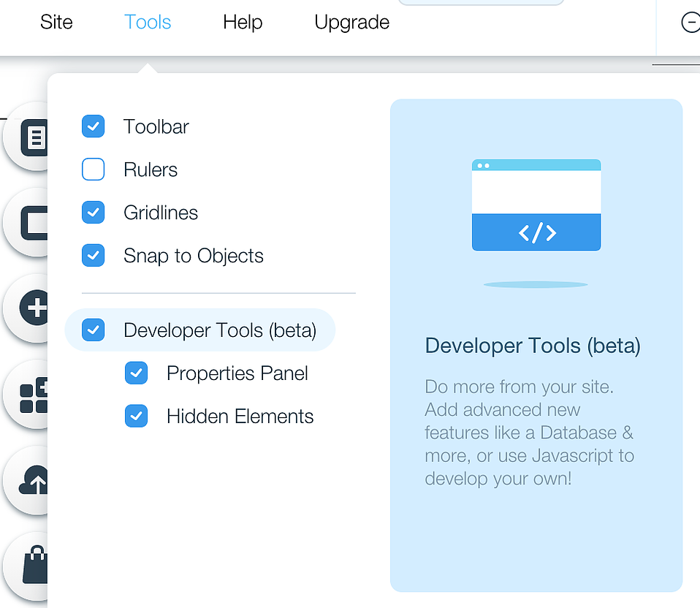Toggle the Properties Panel checkbox
The image size is (700, 608).
(x=136, y=373)
